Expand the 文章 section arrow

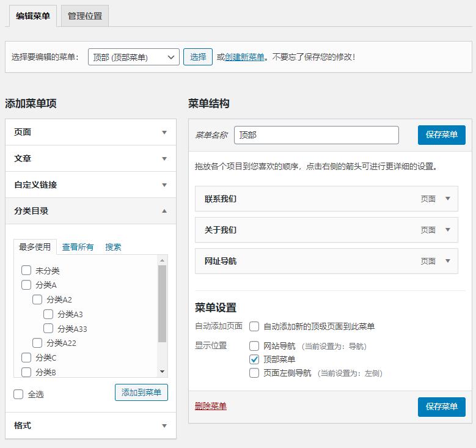click(164, 159)
